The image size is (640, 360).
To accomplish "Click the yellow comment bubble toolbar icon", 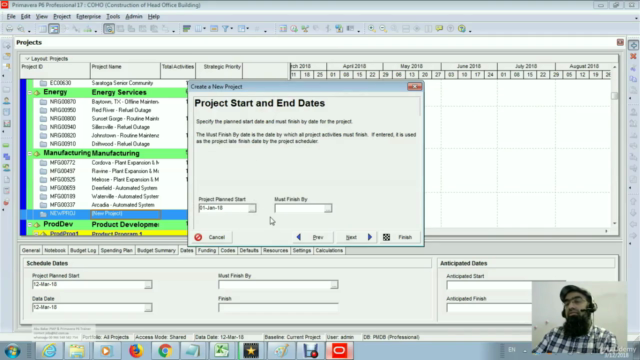I will [439, 29].
